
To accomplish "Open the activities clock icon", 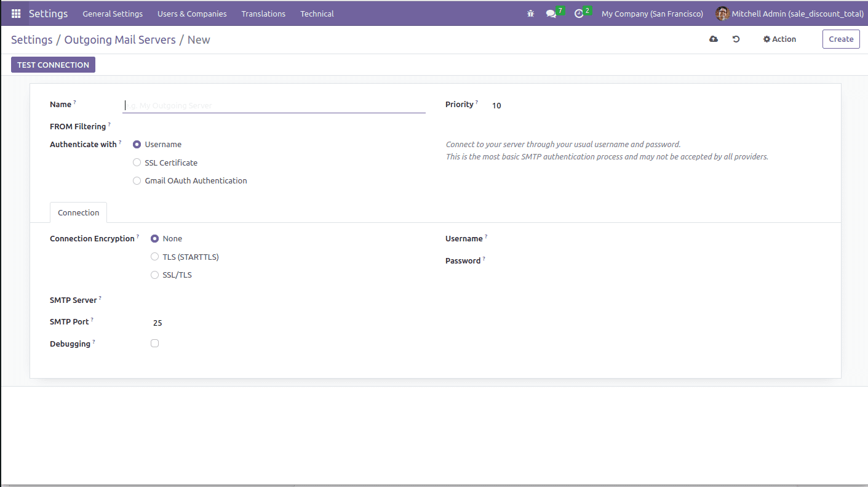I will coord(578,14).
